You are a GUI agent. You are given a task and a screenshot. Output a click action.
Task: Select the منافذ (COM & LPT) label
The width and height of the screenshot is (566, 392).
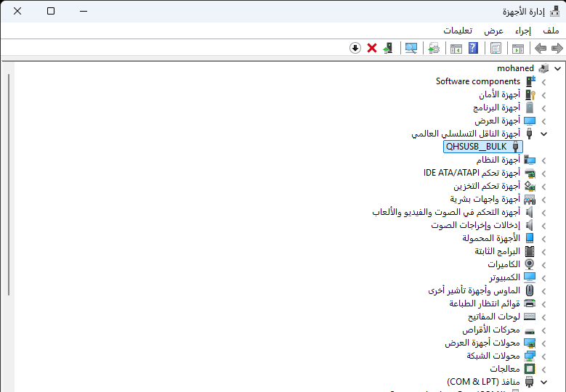tap(484, 382)
